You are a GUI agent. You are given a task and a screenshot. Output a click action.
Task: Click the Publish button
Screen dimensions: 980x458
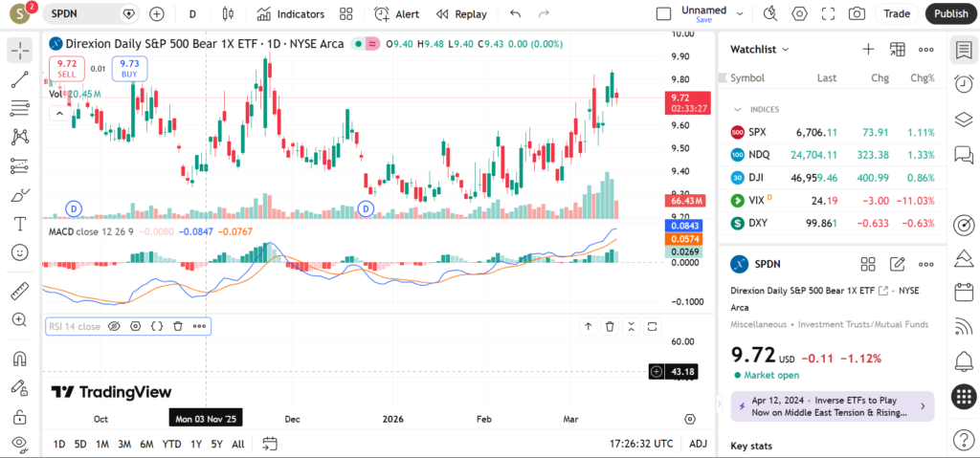tap(950, 14)
